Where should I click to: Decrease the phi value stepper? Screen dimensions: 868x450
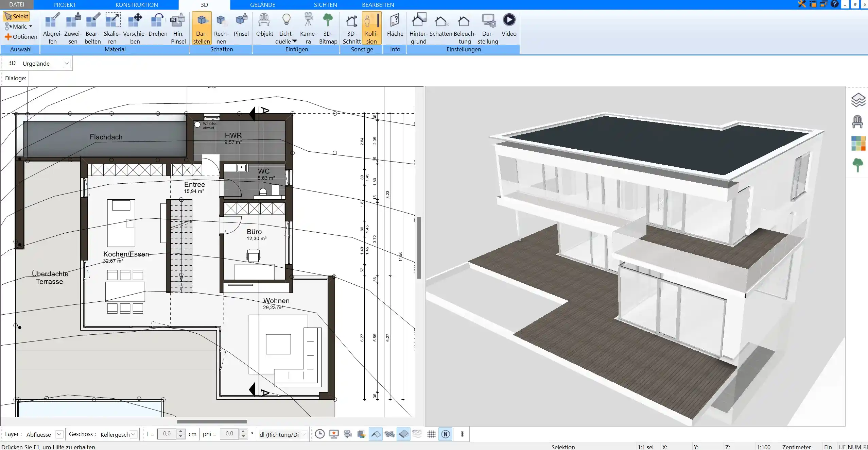click(x=243, y=436)
